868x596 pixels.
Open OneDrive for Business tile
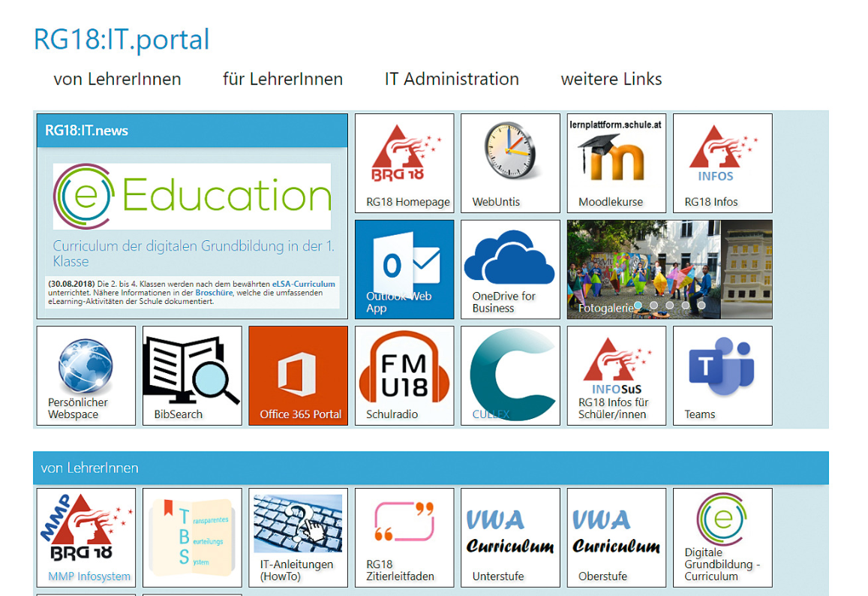510,269
